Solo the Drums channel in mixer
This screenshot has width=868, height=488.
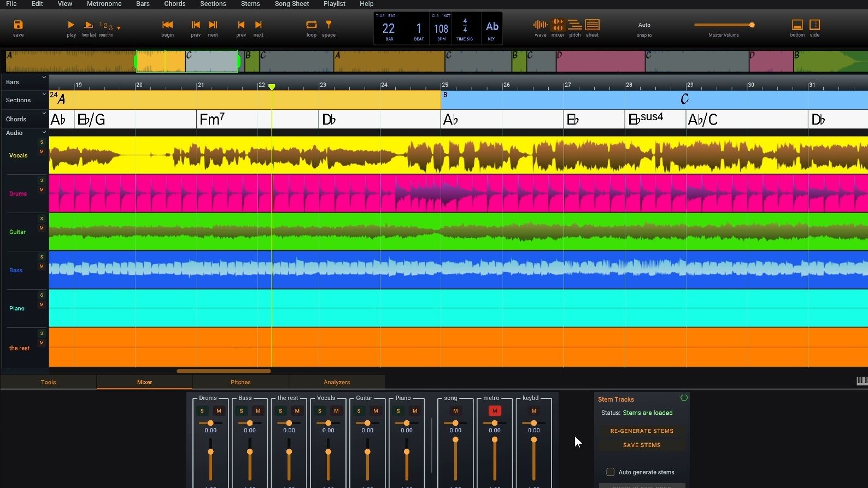[202, 411]
